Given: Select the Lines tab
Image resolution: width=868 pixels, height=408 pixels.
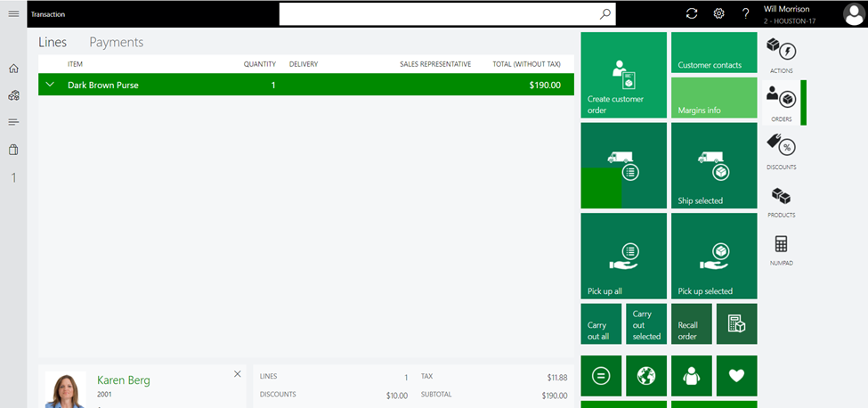Looking at the screenshot, I should (53, 42).
